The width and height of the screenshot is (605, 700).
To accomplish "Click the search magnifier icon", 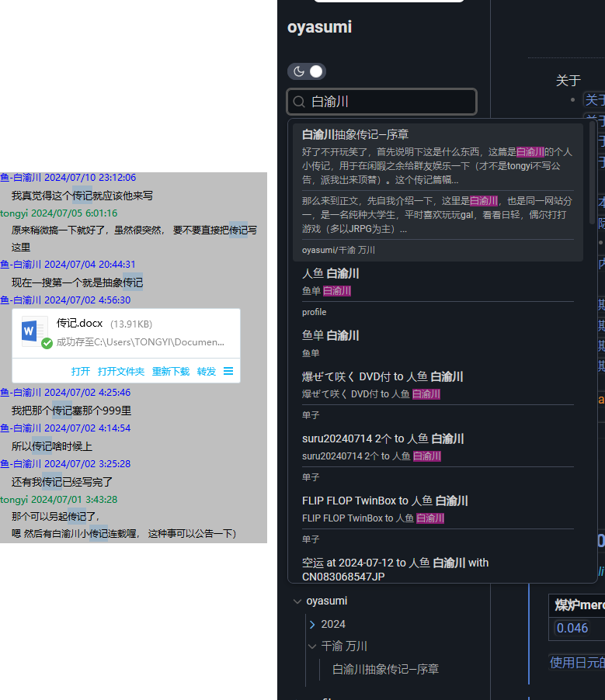I will (x=298, y=102).
